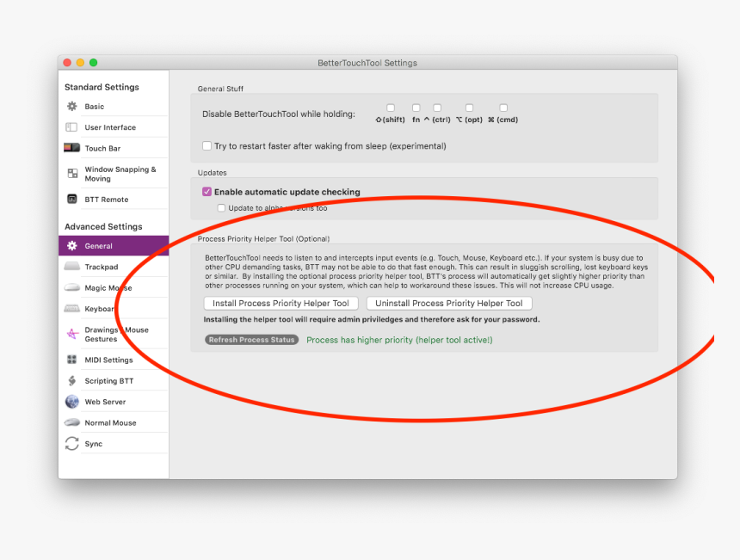This screenshot has height=560, width=740.
Task: Click the yellow minimize window button
Action: coord(80,63)
